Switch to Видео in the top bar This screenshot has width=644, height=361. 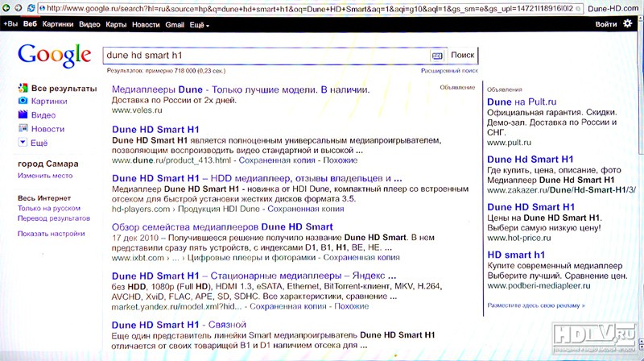pos(89,24)
